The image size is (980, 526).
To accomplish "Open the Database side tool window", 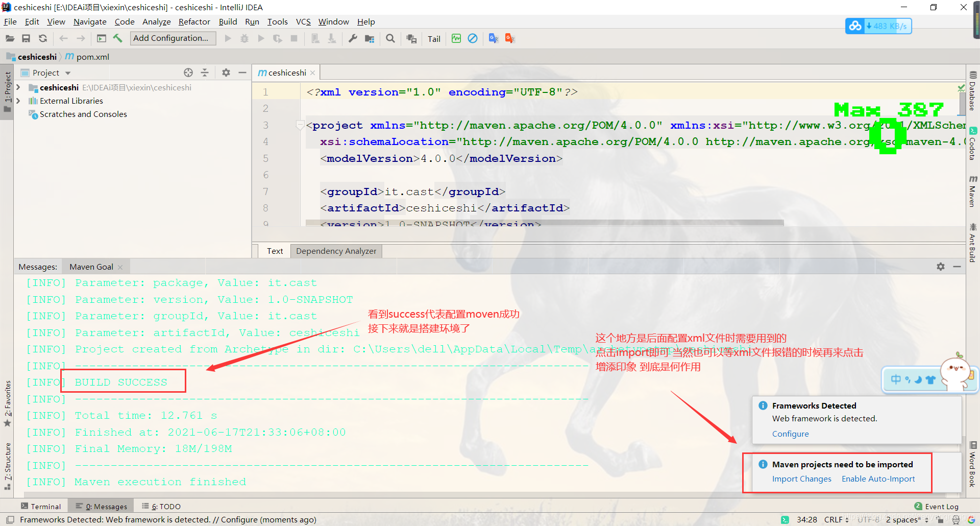I will pyautogui.click(x=973, y=91).
